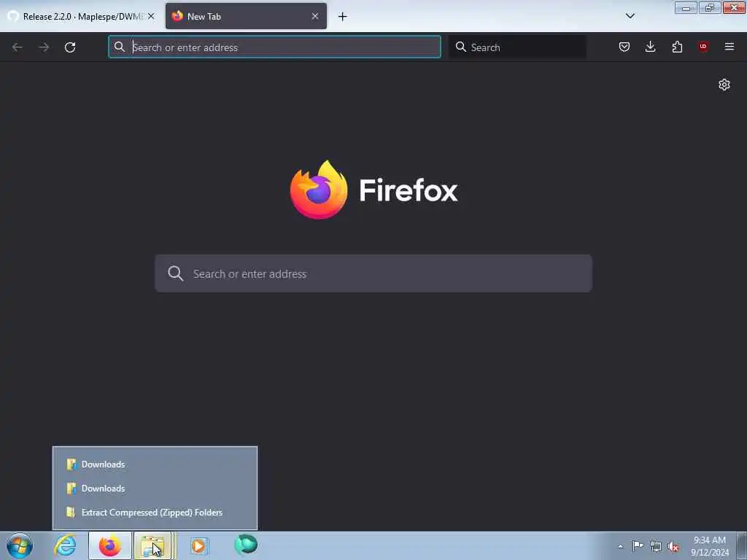This screenshot has height=560, width=747.
Task: Launch Internet Explorer from the taskbar
Action: point(65,545)
